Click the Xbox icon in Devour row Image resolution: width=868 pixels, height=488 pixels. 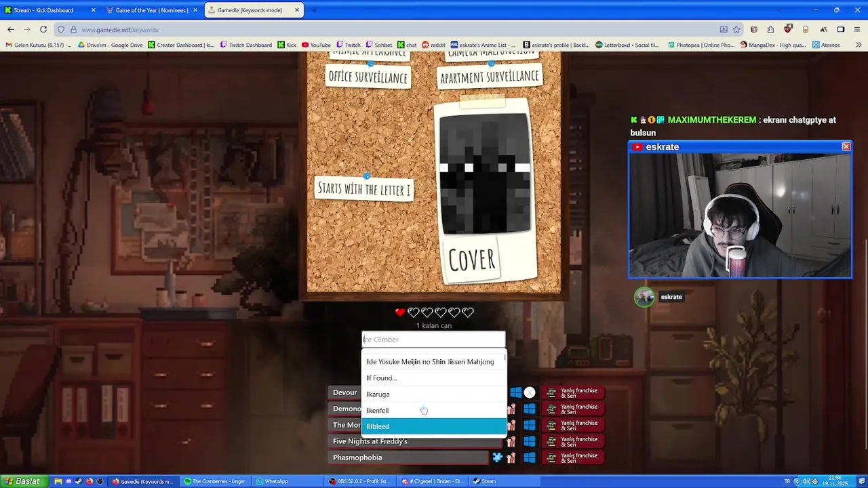click(530, 392)
